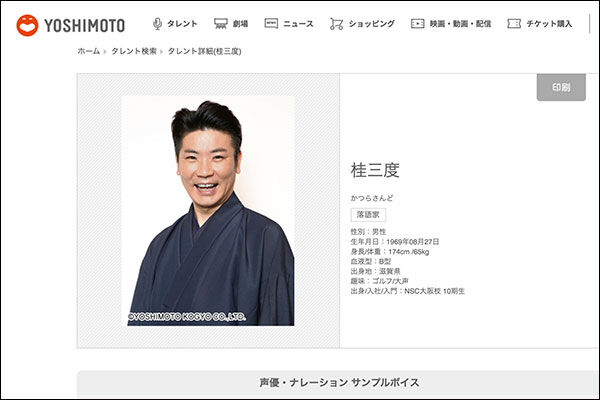Click the news icon beside ニュース
The width and height of the screenshot is (600, 400).
pos(271,23)
